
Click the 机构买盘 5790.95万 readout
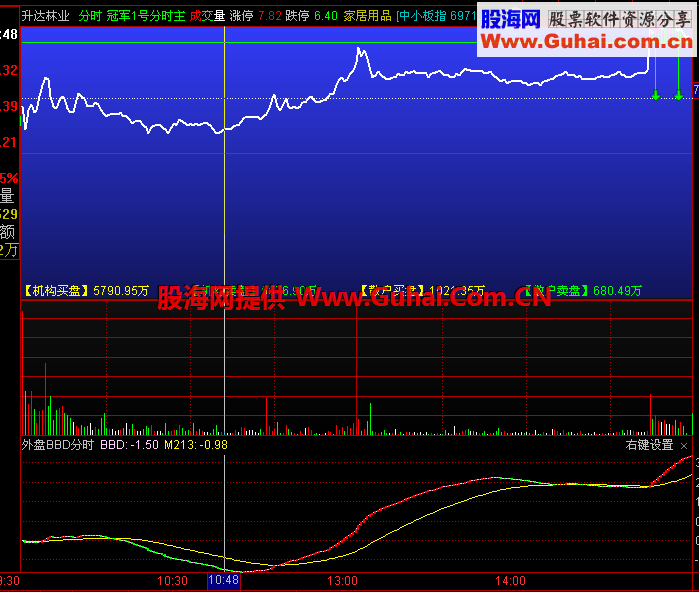(86, 291)
